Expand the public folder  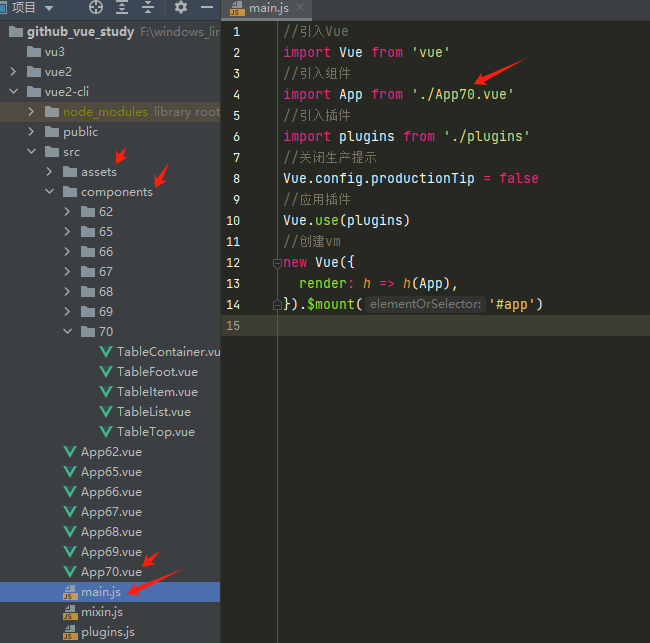point(32,131)
